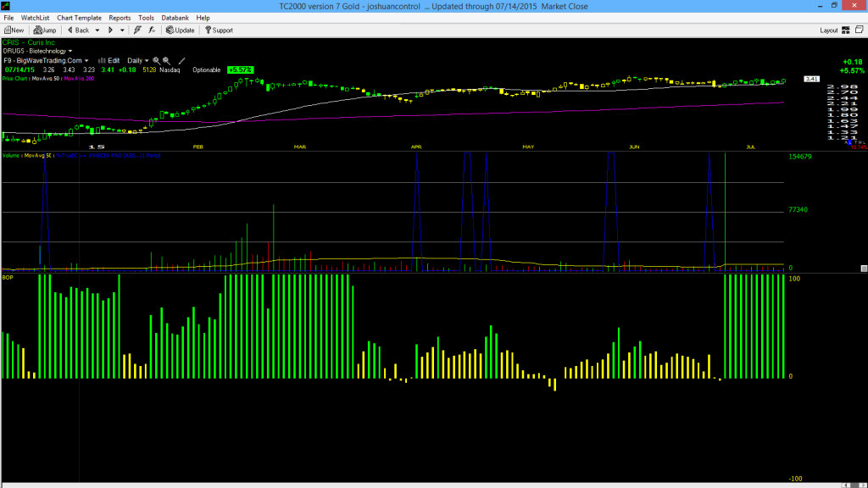
Task: Click the New toolbar button
Action: pyautogui.click(x=14, y=30)
